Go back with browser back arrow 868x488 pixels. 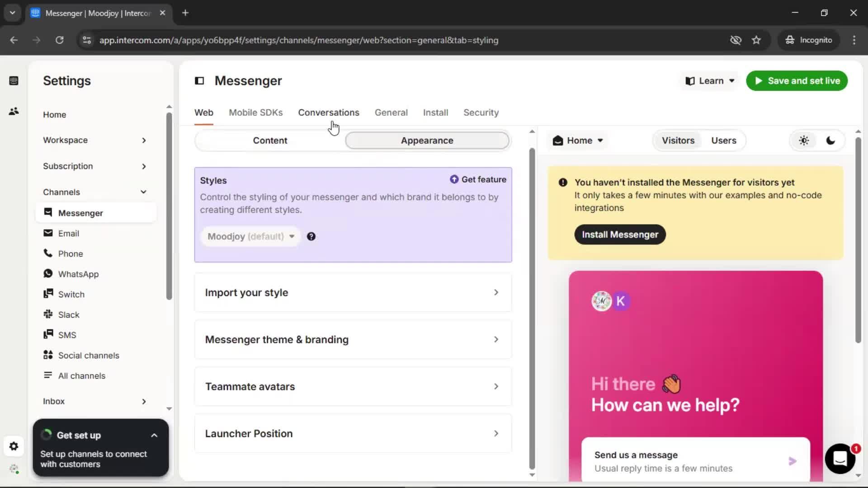coord(14,40)
